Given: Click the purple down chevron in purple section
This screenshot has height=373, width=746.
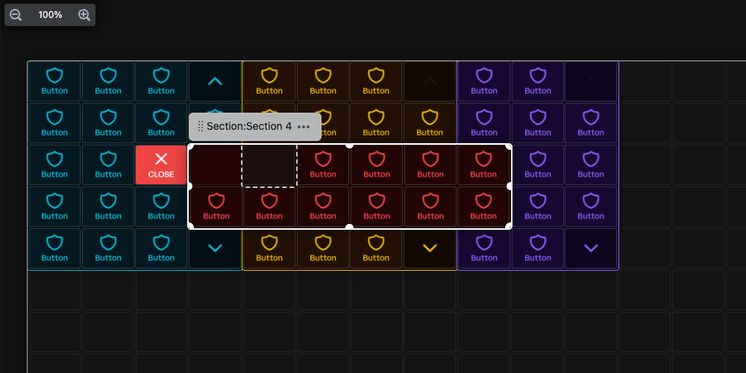Looking at the screenshot, I should point(591,248).
